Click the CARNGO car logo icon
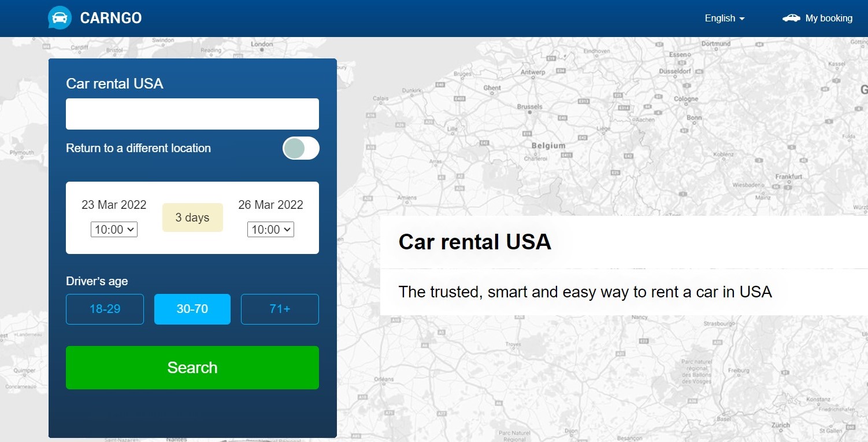Viewport: 868px width, 442px height. point(60,18)
